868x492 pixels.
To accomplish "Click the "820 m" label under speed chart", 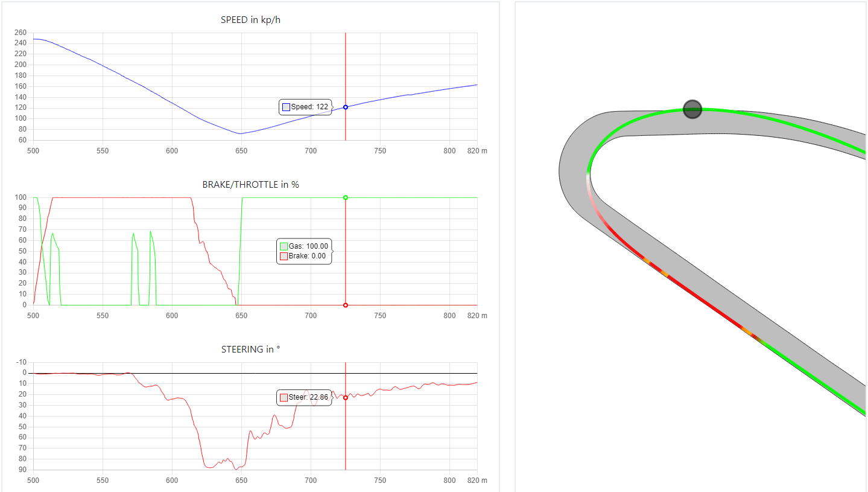I will [x=477, y=151].
